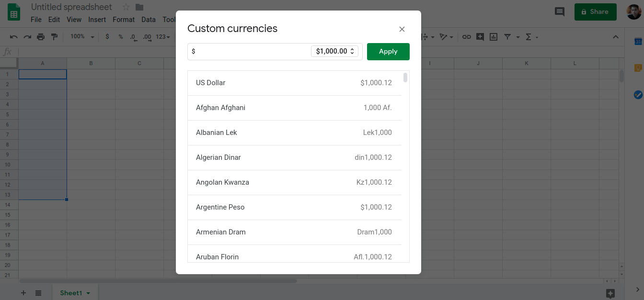
Task: Open the $1,000.00 format dropdown
Action: (334, 51)
